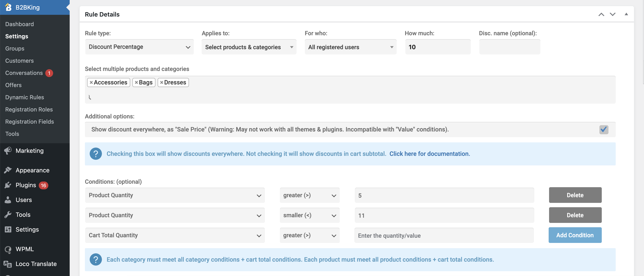The width and height of the screenshot is (644, 276).
Task: Open the Applies to dropdown
Action: [249, 47]
